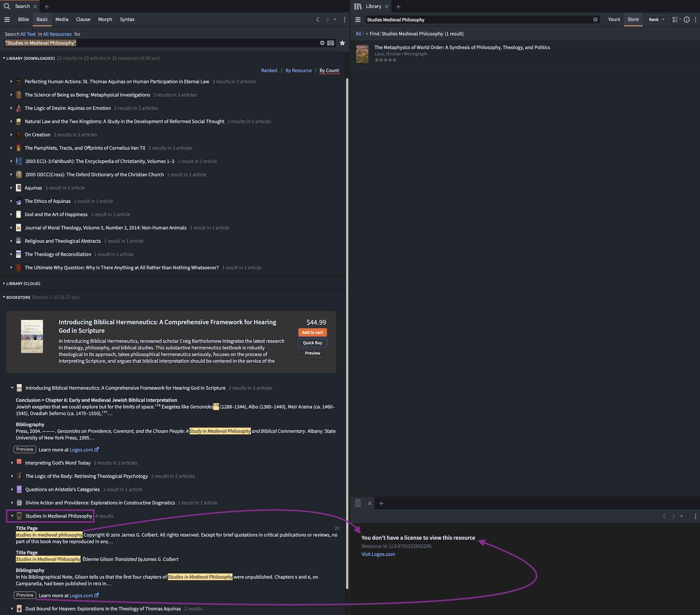Open The Ethics of Aquinas result title
The height and width of the screenshot is (615, 700).
click(48, 201)
